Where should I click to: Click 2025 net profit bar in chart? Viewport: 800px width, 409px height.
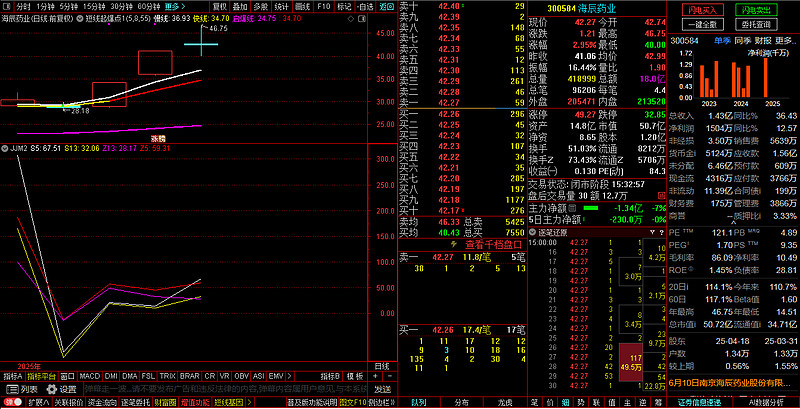[x=765, y=78]
